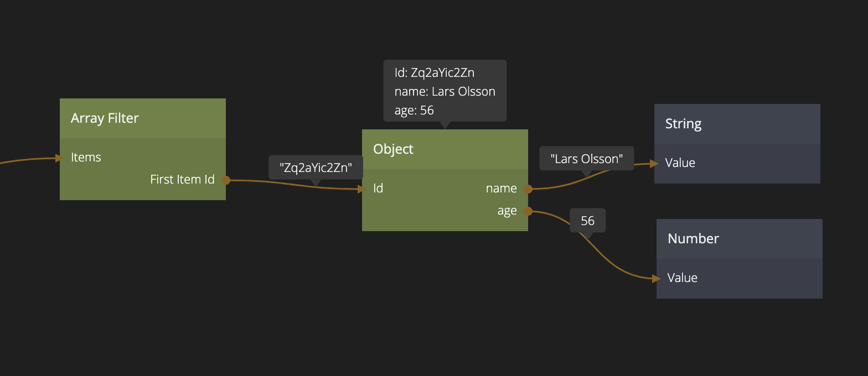Image resolution: width=868 pixels, height=376 pixels.
Task: Click the "First Item Id" port label
Action: click(x=182, y=180)
